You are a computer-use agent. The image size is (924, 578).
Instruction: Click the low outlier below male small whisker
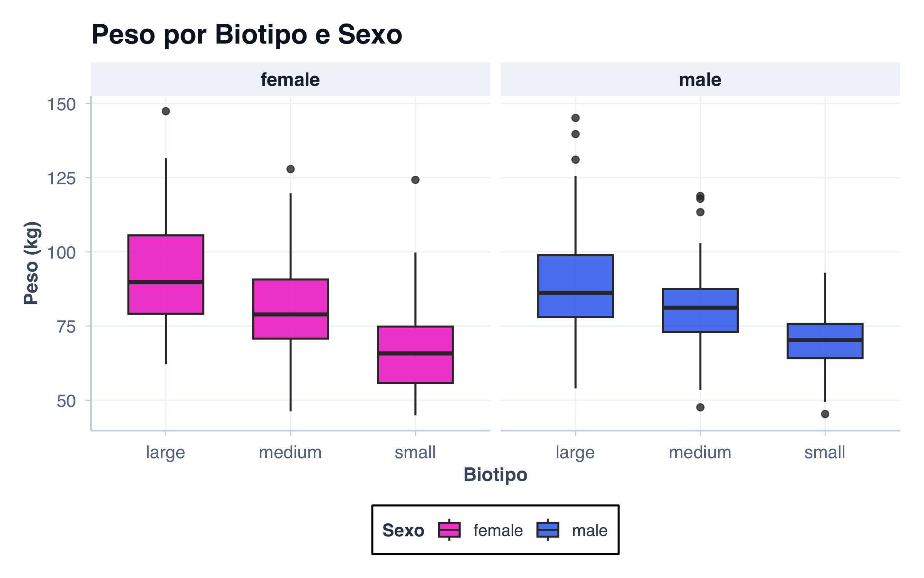(825, 414)
